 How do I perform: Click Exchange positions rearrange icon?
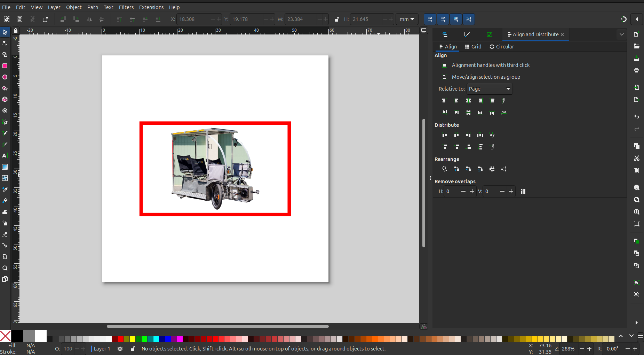(456, 169)
